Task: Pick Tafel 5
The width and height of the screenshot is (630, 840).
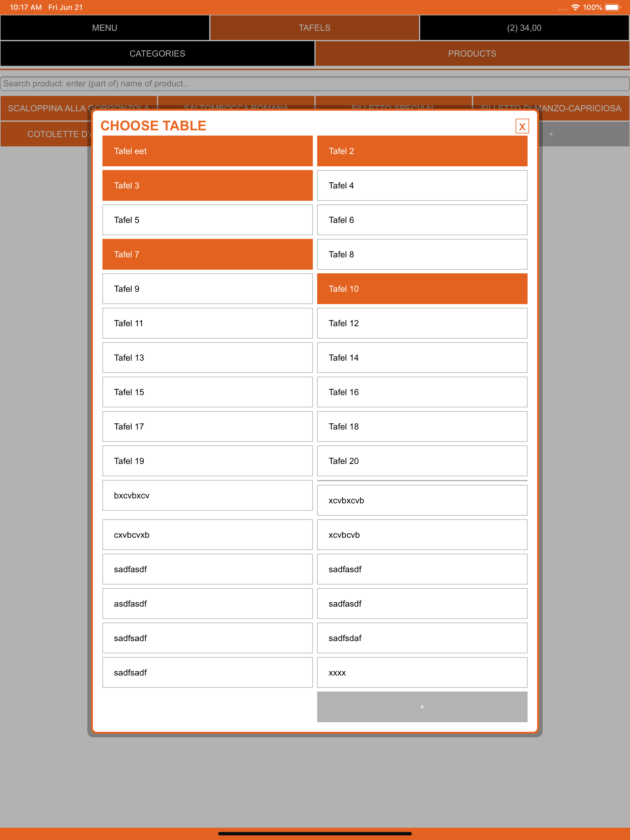Action: 207,220
